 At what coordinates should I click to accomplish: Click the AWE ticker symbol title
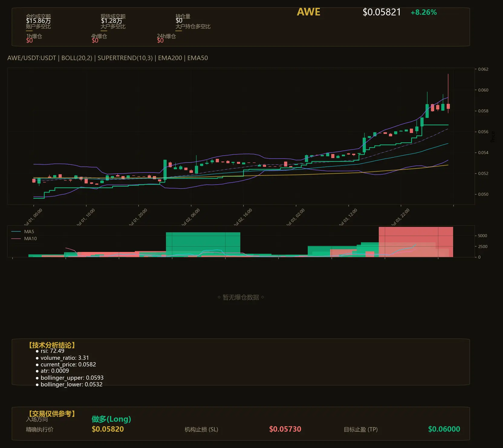(x=308, y=12)
